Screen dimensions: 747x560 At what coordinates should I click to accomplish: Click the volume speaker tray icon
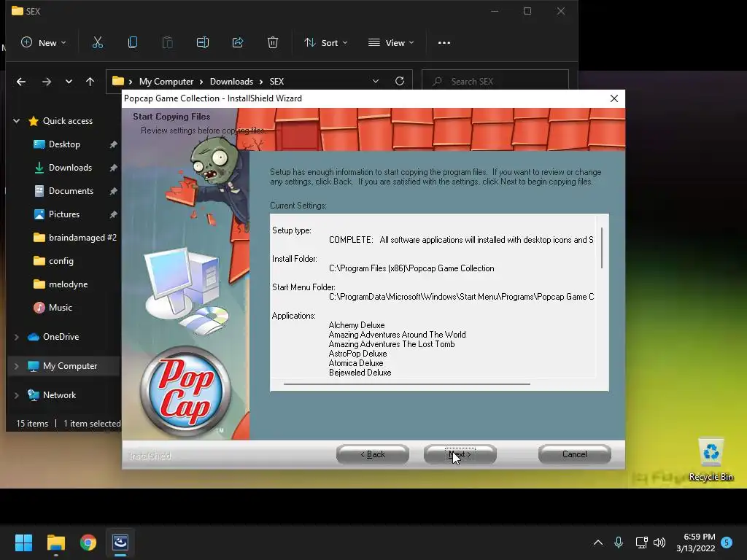pos(659,542)
